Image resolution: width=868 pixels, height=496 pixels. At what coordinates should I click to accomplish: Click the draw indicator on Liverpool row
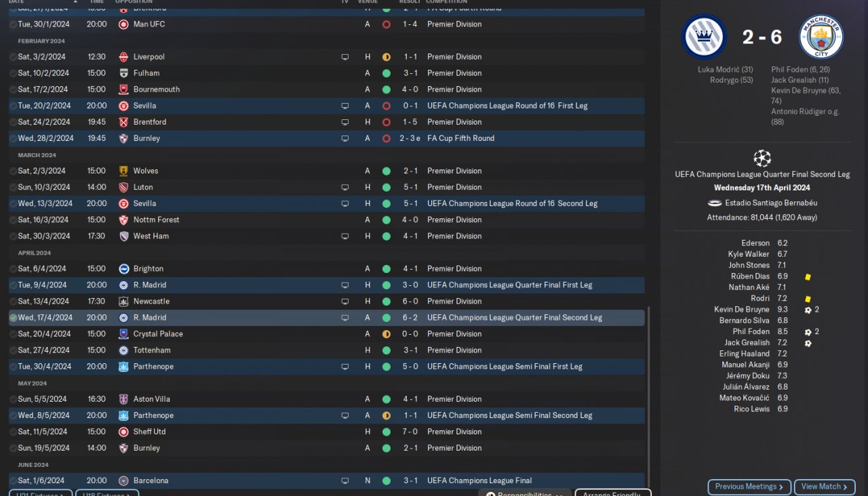tap(387, 57)
